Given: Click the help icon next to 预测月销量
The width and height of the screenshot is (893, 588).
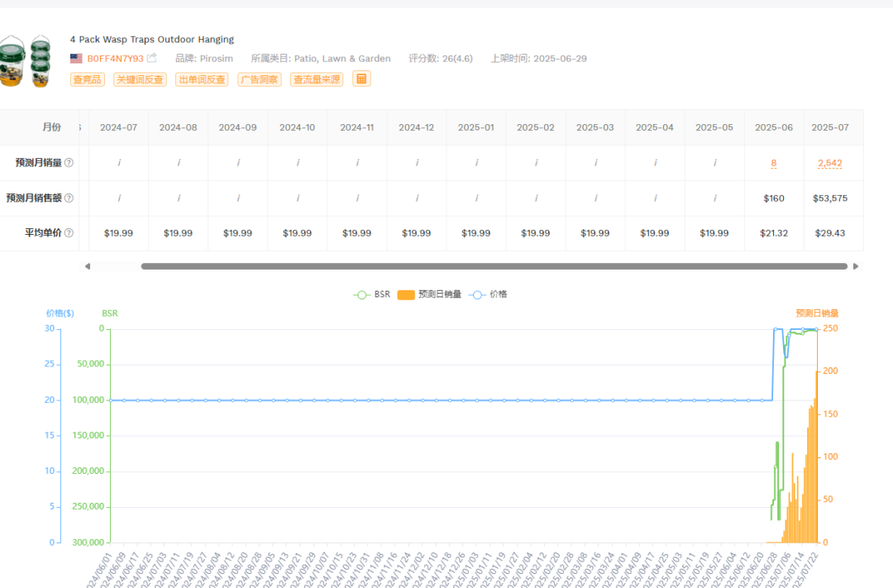Looking at the screenshot, I should point(69,162).
